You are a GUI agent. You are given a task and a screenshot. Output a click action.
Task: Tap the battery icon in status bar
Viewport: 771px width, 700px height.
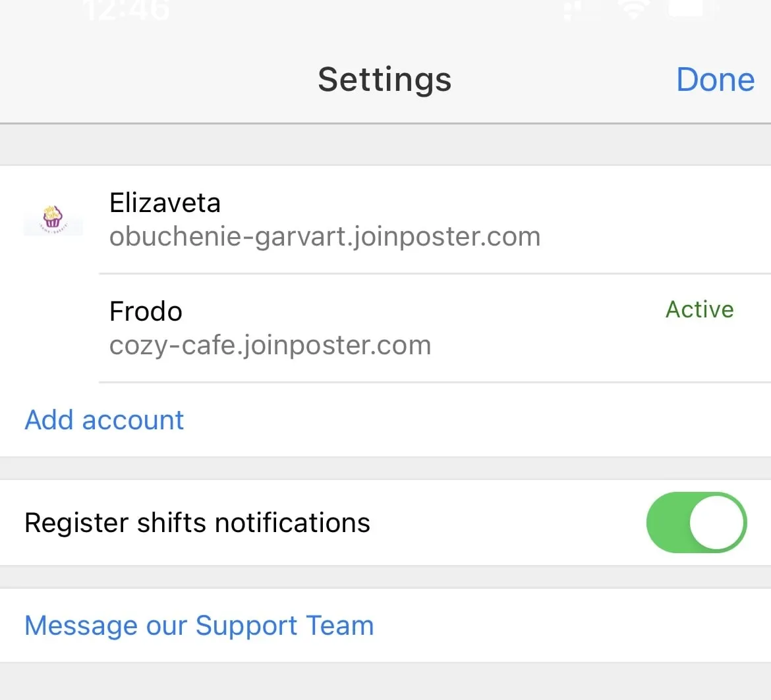click(x=689, y=9)
